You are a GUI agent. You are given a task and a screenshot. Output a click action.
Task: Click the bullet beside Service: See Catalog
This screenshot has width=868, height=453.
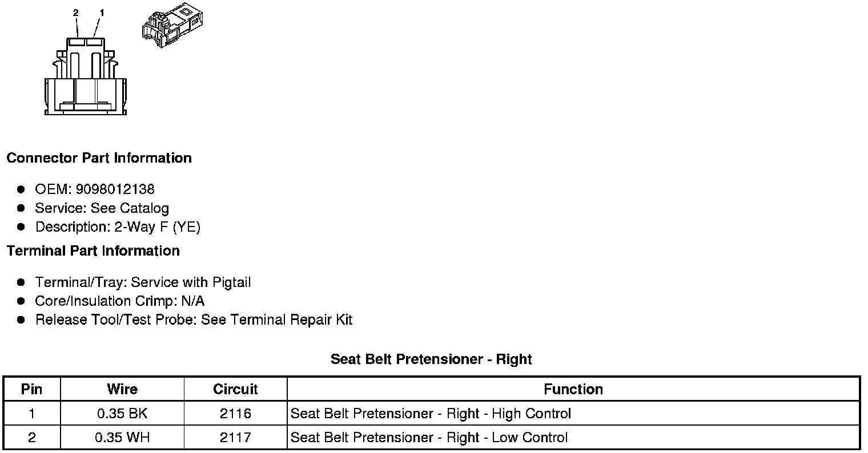(x=21, y=208)
